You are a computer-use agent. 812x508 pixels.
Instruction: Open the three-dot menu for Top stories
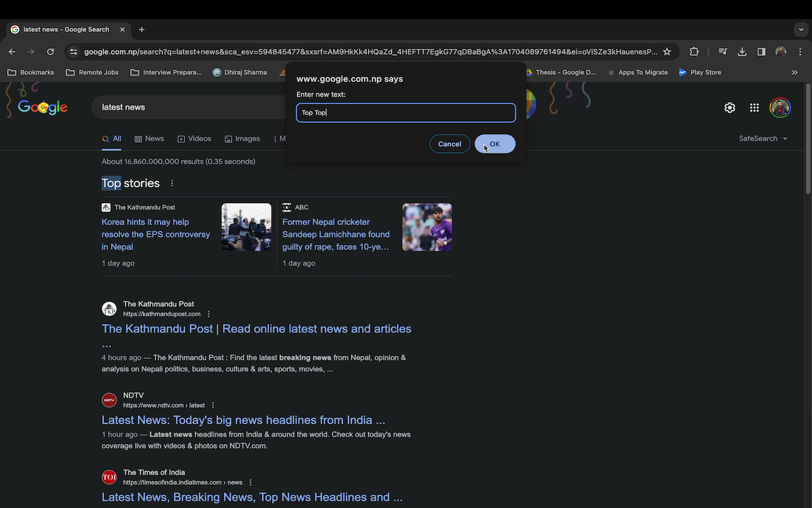171,183
